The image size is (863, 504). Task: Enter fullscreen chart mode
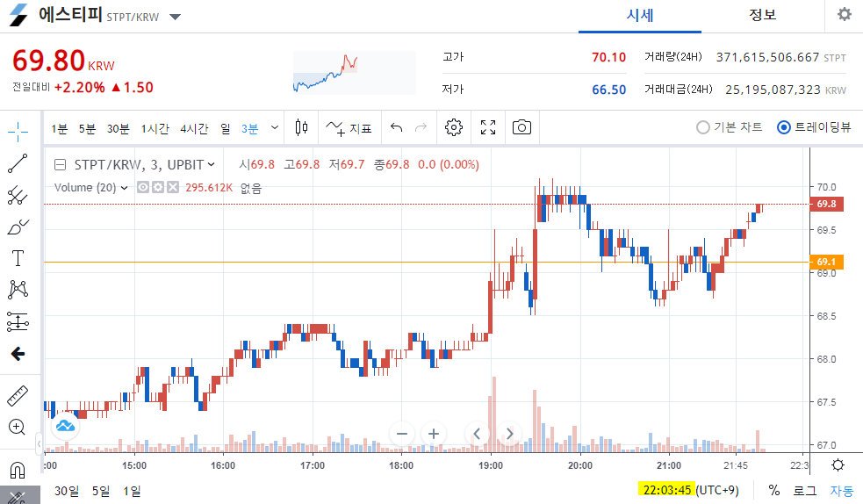coord(487,127)
